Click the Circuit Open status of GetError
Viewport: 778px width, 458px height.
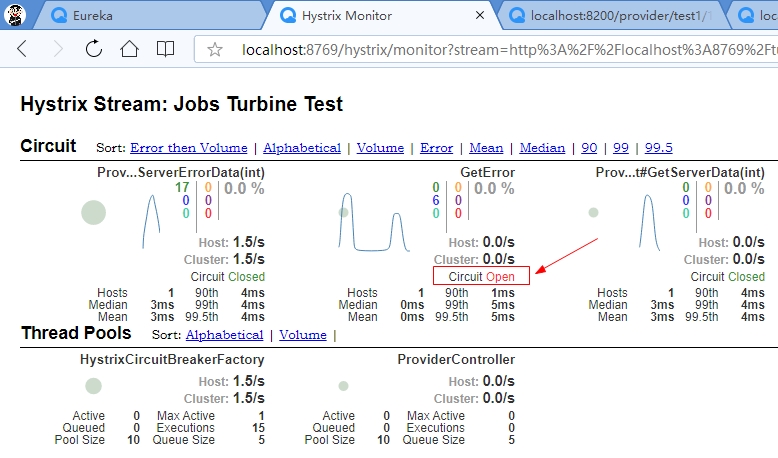point(481,276)
